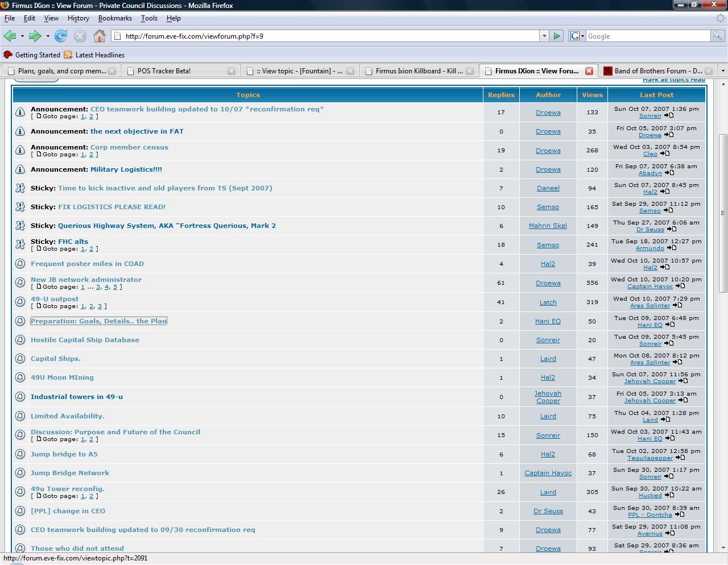The image size is (728, 565).
Task: Click topic icon beside 49U Moon MIning
Action: (20, 377)
